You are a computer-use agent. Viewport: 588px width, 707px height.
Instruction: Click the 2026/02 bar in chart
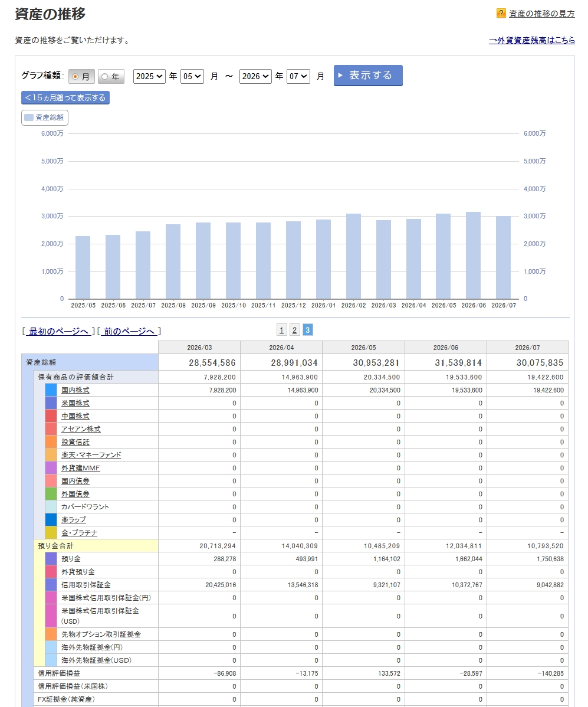pos(353,256)
